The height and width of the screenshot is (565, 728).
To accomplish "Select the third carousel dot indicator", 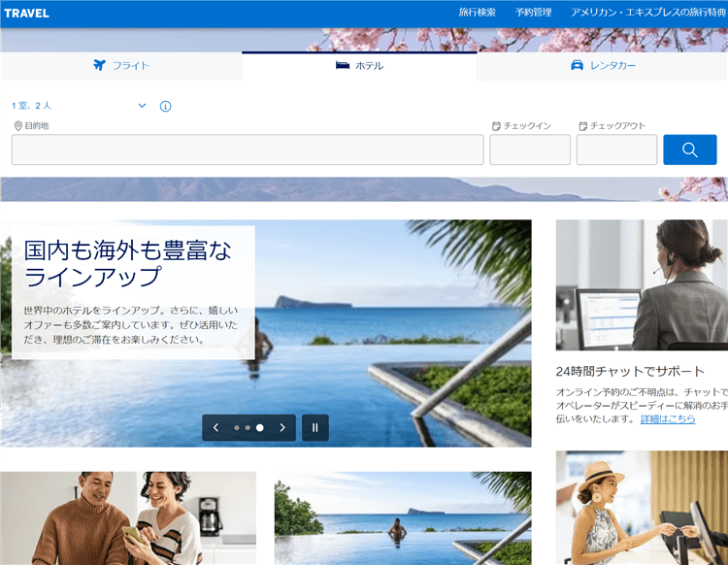I will point(260,427).
